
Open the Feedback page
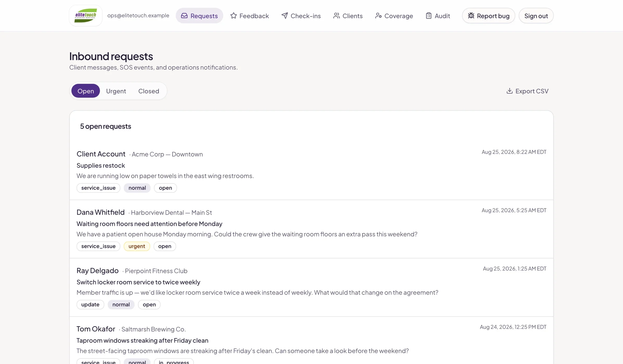pos(249,16)
